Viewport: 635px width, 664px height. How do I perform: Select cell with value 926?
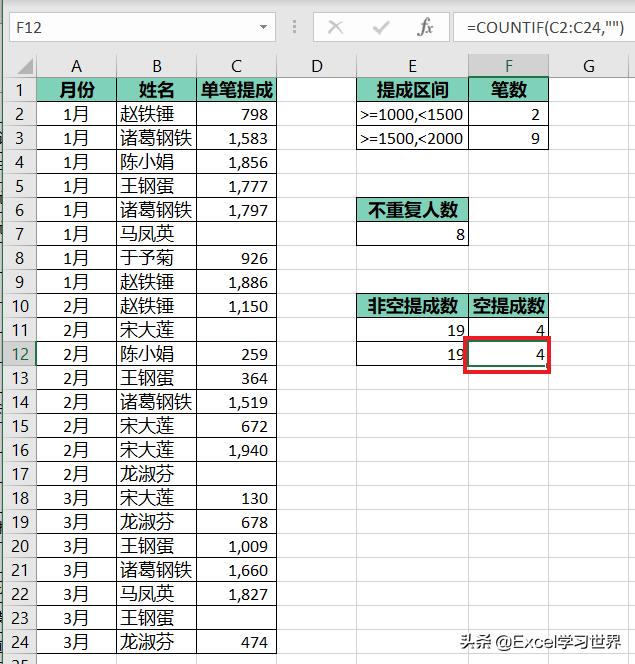tap(236, 258)
